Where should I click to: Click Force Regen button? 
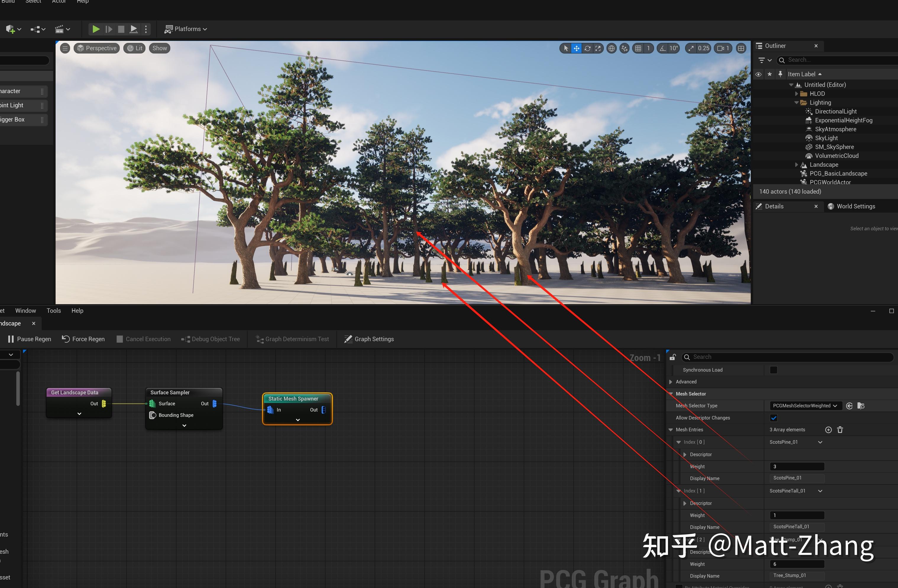pyautogui.click(x=83, y=339)
